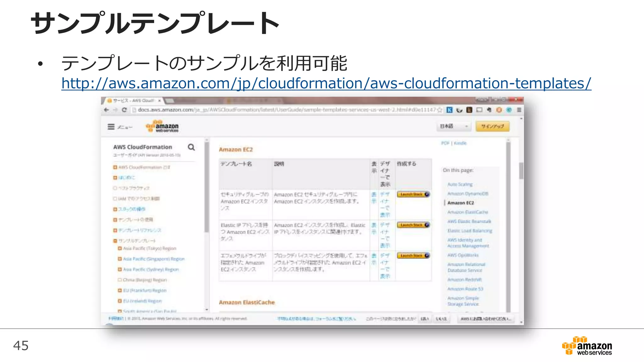Open the Chrome hamburger menu
644x362 pixels.
coord(519,110)
